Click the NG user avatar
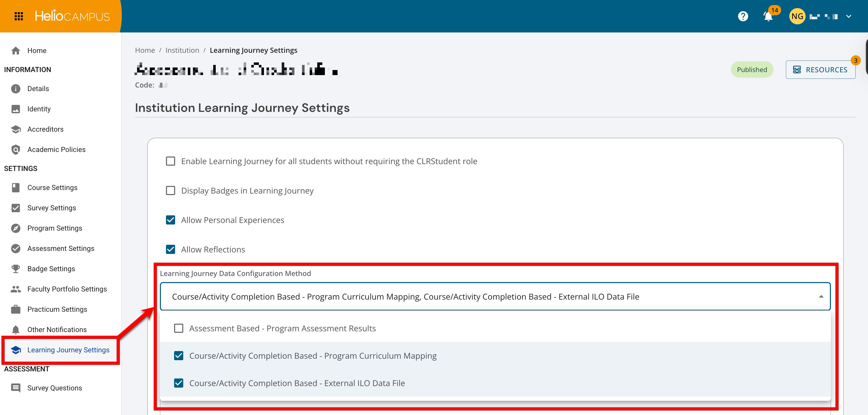 [x=797, y=16]
